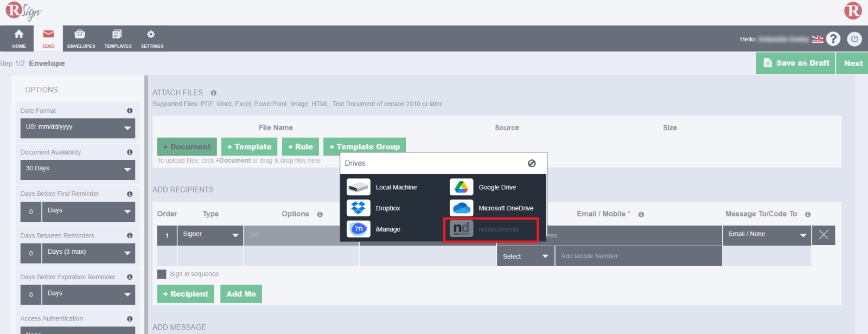The image size is (868, 334).
Task: Open Days Before First Reminder unit dropdown
Action: [88, 211]
